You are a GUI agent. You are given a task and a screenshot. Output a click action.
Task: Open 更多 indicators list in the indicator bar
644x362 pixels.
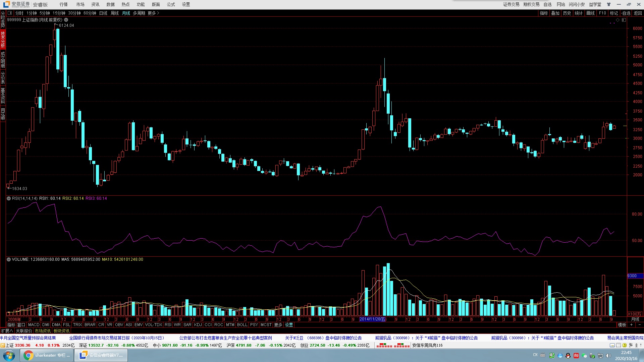point(278,325)
